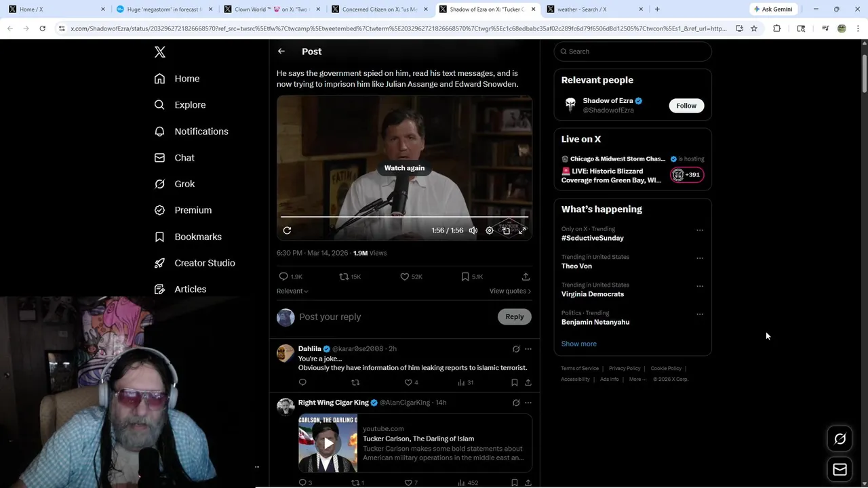Repost the post (15K)
The height and width of the screenshot is (488, 868).
(x=350, y=277)
